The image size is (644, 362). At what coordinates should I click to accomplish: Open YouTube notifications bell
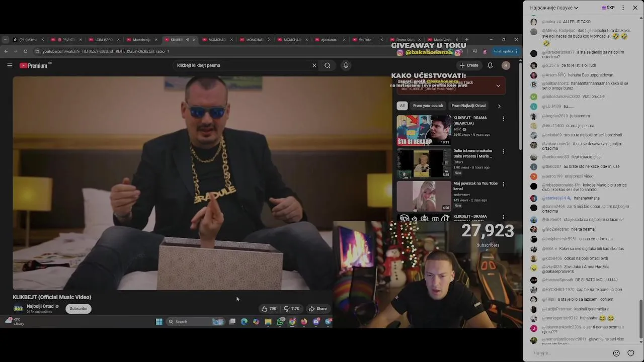tap(490, 65)
